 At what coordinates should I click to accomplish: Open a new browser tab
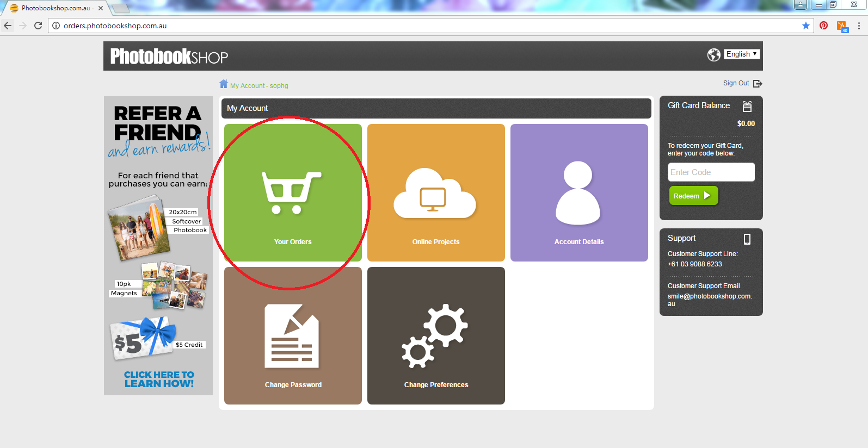tap(120, 8)
